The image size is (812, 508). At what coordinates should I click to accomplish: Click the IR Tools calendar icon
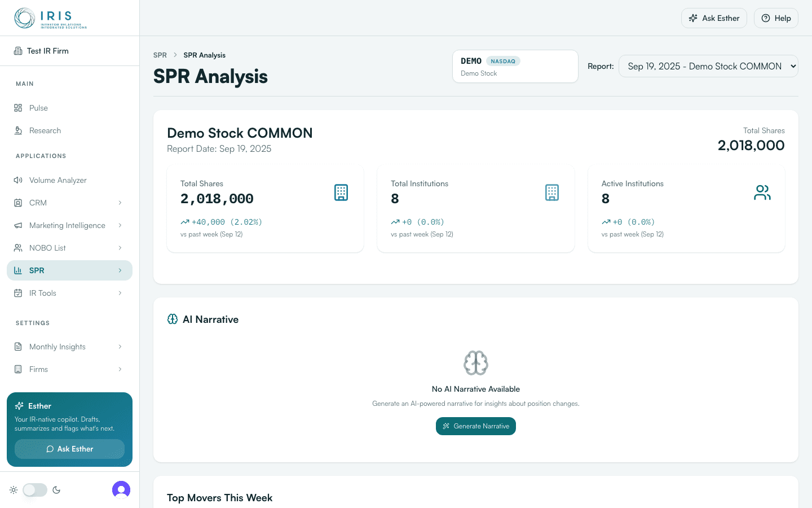tap(18, 293)
